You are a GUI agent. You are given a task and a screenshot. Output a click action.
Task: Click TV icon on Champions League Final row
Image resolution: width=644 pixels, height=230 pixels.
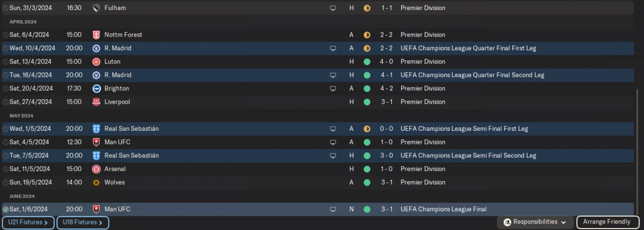333,209
